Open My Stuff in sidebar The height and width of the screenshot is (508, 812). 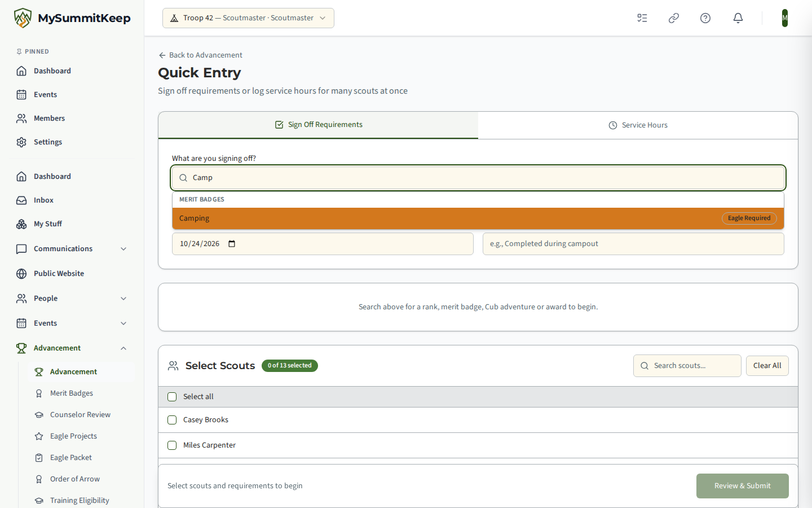[x=72, y=224]
